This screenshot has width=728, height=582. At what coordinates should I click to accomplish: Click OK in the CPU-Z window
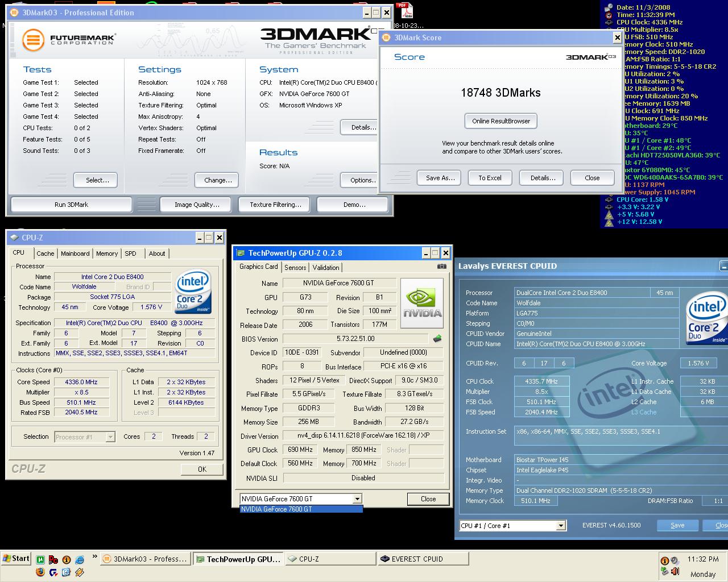[x=202, y=469]
